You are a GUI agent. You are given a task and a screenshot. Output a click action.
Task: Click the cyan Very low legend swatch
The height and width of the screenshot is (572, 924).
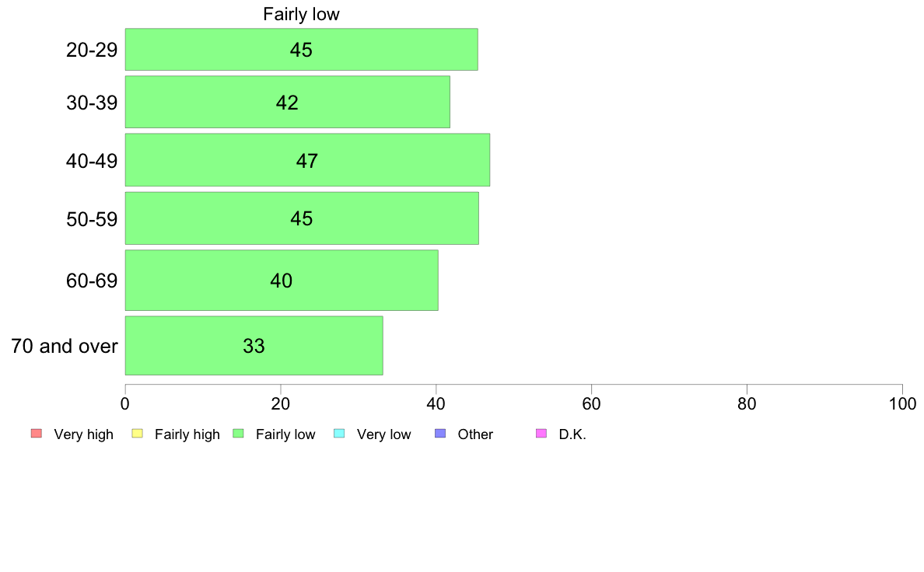point(339,434)
